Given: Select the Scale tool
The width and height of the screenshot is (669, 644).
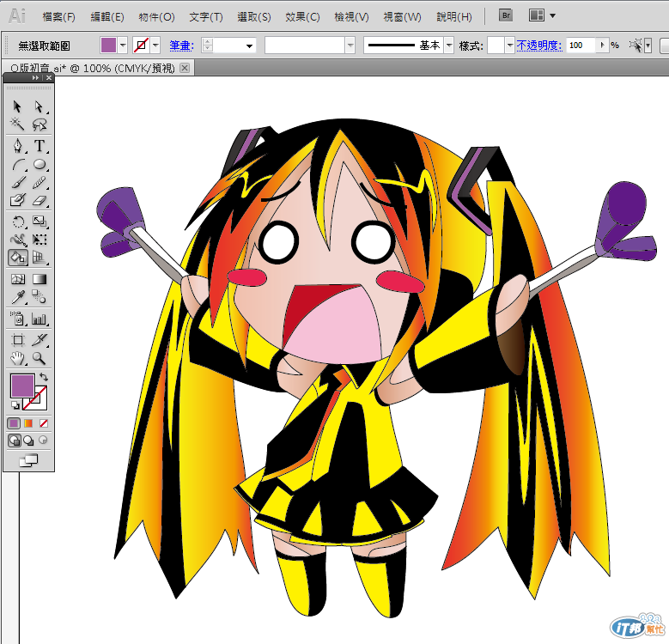Looking at the screenshot, I should coord(40,222).
